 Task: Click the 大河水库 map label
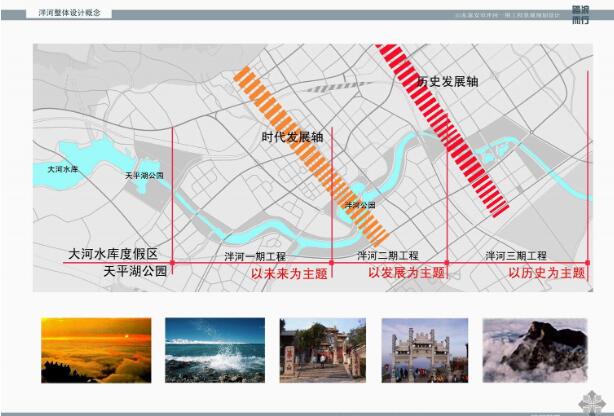[63, 169]
